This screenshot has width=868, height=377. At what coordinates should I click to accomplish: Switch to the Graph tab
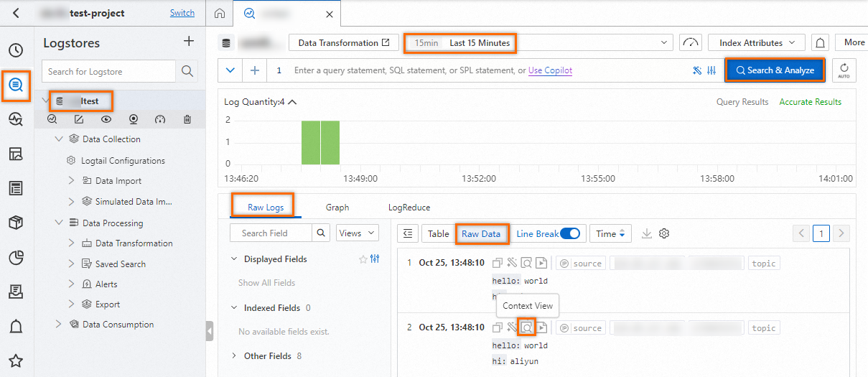(x=337, y=208)
